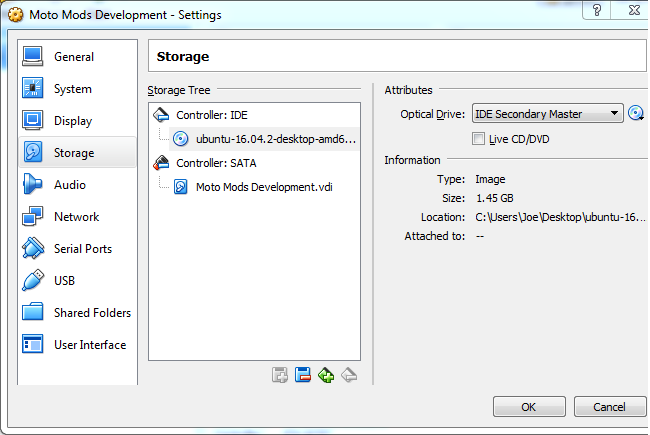Choose a virtual optical disk file icon

(635, 113)
